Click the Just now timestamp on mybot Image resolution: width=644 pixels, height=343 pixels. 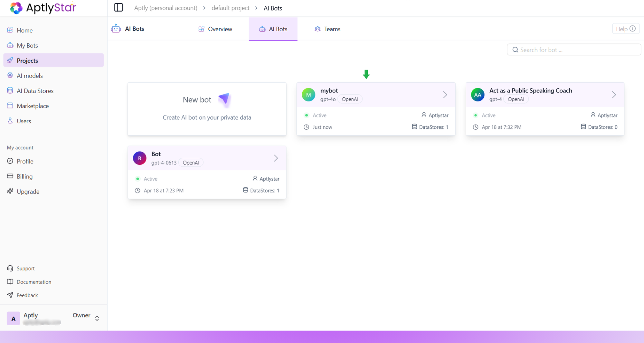pyautogui.click(x=322, y=127)
